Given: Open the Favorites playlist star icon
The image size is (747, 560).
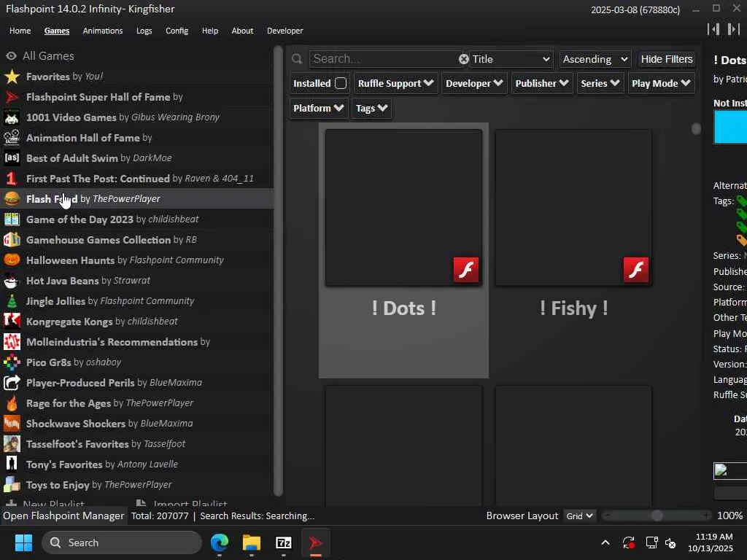Looking at the screenshot, I should pos(12,77).
